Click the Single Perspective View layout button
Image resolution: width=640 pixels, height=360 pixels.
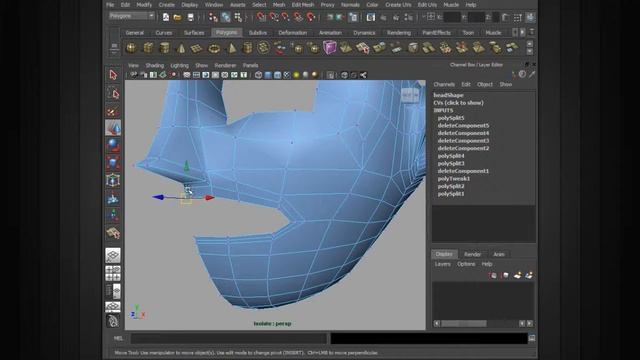[x=113, y=255]
